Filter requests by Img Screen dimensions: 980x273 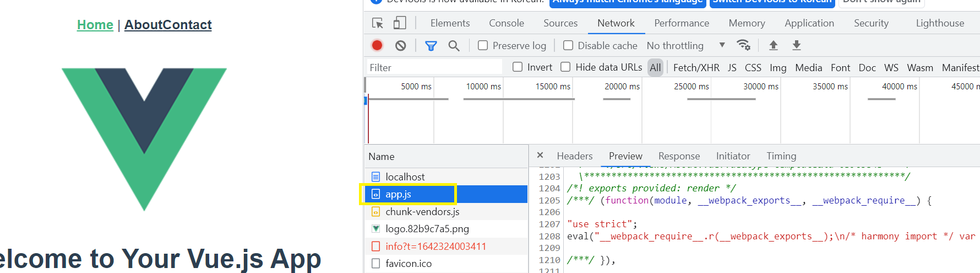pos(778,67)
